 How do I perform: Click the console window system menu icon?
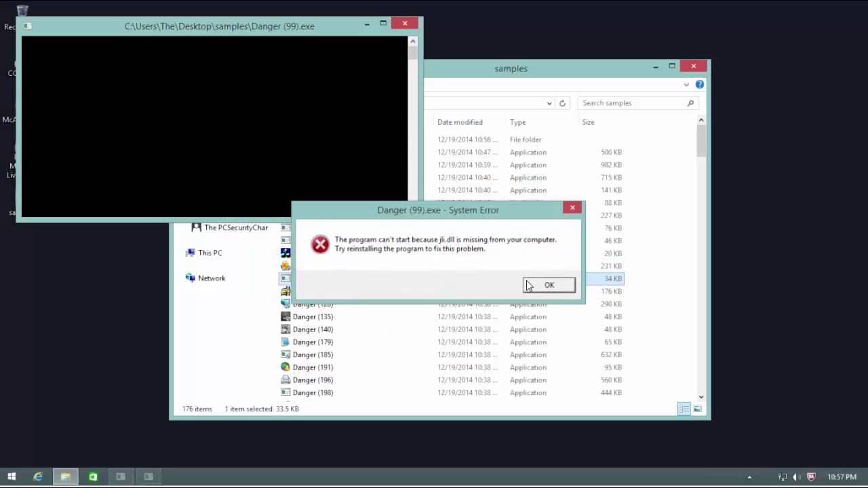(27, 26)
